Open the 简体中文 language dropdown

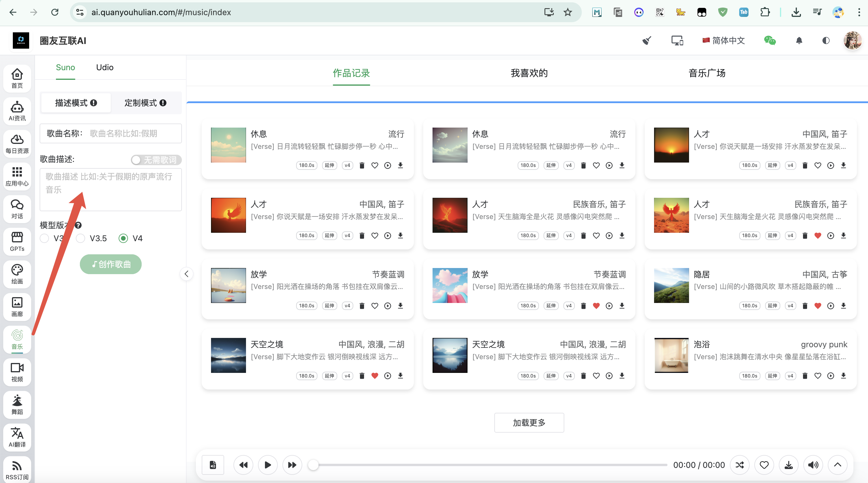[723, 41]
